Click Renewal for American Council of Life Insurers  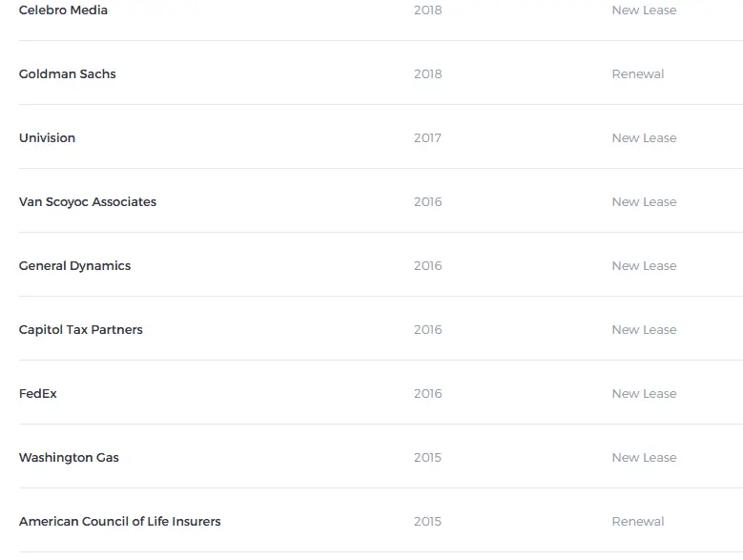click(x=638, y=522)
